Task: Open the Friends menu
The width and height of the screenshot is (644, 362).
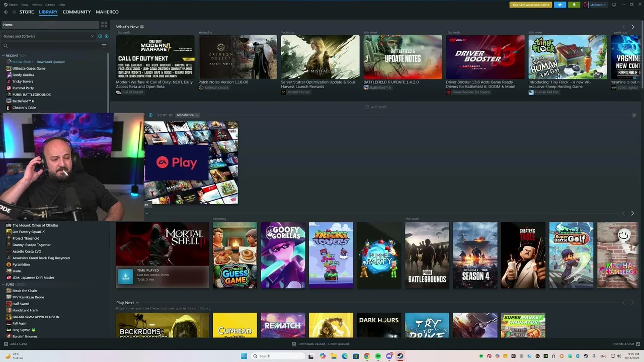Action: [37, 5]
